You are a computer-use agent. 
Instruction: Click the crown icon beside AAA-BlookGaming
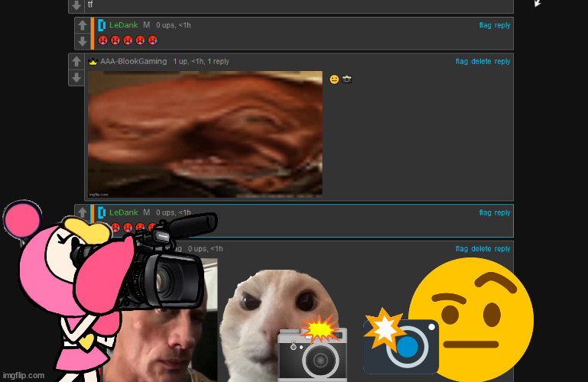pyautogui.click(x=93, y=61)
